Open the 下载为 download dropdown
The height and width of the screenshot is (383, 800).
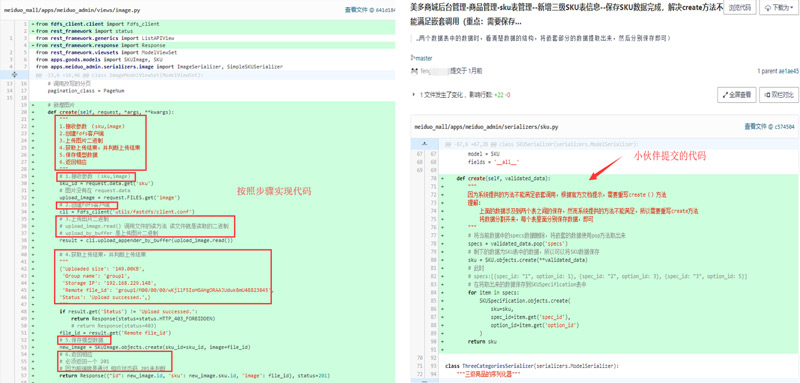click(780, 8)
